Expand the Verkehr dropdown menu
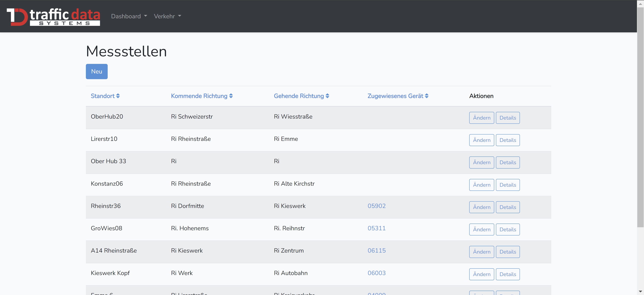The width and height of the screenshot is (644, 295). coord(167,16)
